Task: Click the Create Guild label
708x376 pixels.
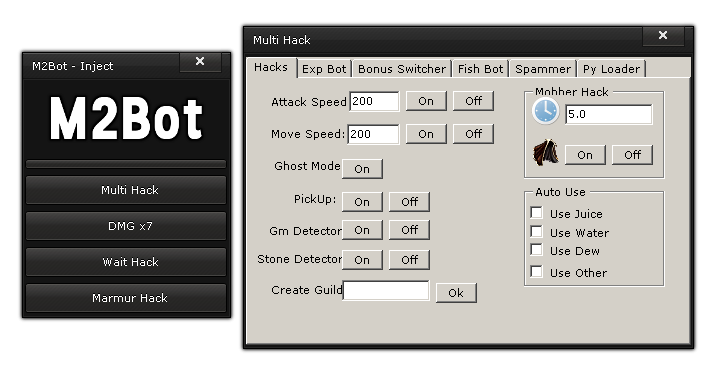Action: point(307,290)
